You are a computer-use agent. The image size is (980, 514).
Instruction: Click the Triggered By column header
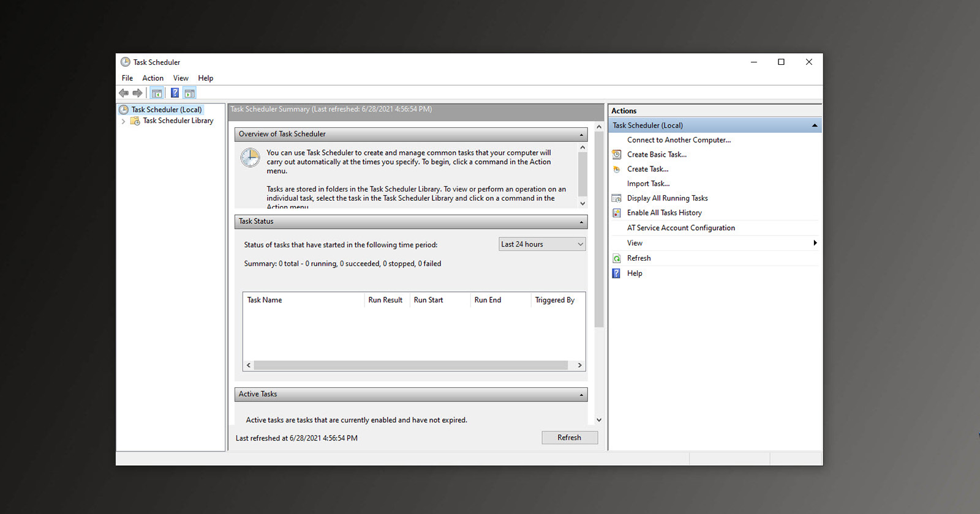[x=557, y=300]
